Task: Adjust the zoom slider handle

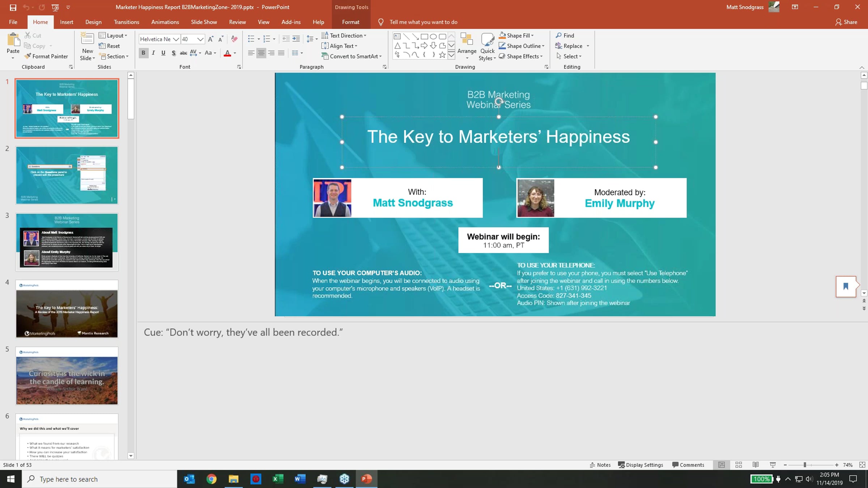Action: pyautogui.click(x=805, y=465)
